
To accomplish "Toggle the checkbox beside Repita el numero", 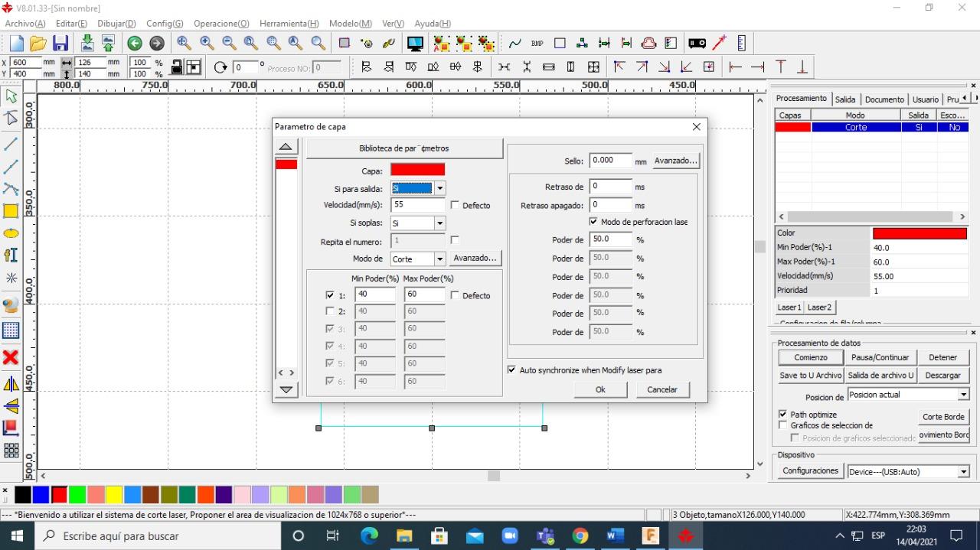I will 456,240.
